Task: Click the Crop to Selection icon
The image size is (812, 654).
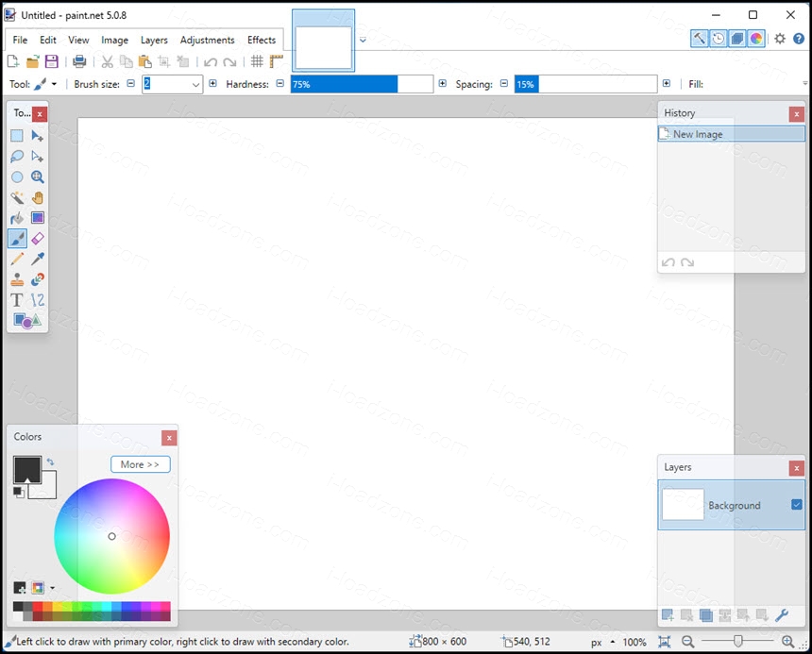Action: point(164,62)
